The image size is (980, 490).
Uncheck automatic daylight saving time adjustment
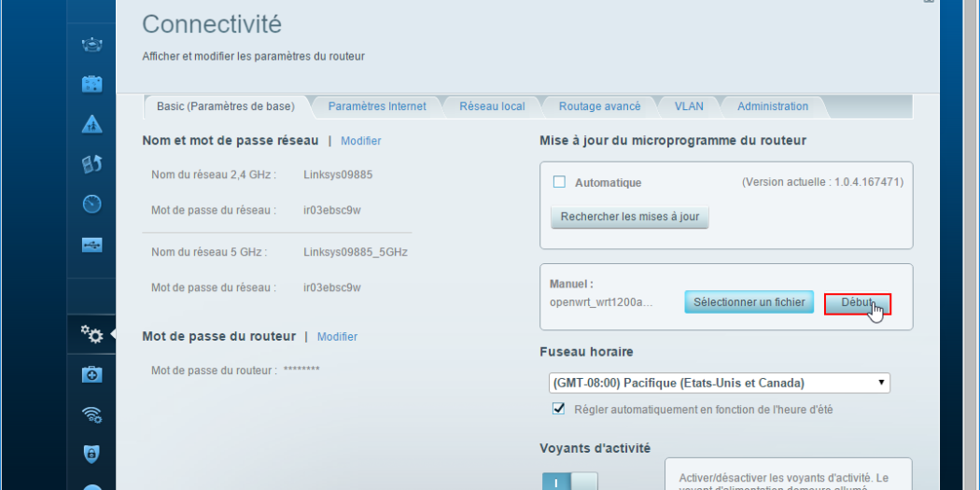pos(559,408)
